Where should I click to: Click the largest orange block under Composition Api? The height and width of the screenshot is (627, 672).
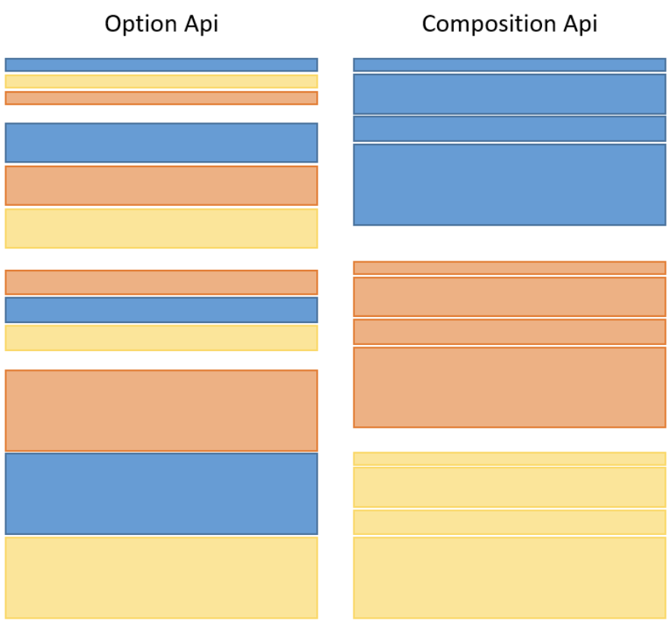[509, 387]
